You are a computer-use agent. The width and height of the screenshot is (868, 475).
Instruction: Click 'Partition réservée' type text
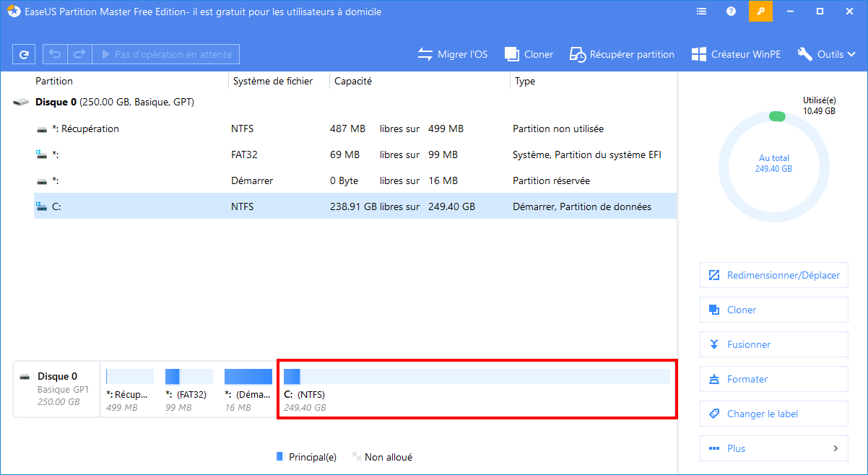click(x=551, y=180)
